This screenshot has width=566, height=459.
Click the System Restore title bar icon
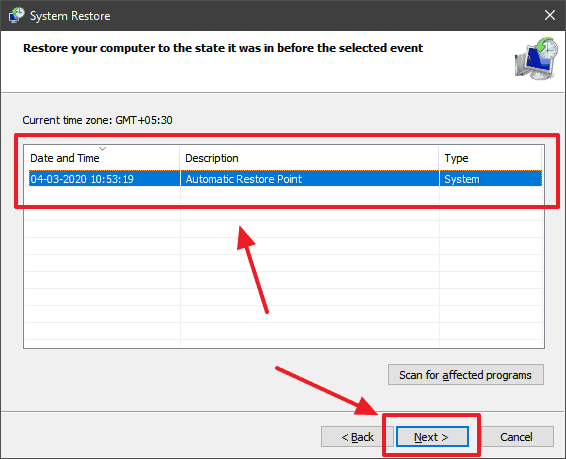click(x=16, y=15)
